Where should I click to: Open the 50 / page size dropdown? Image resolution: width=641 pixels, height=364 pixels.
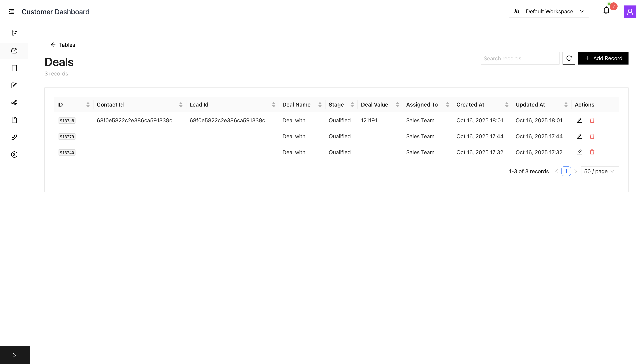point(599,171)
